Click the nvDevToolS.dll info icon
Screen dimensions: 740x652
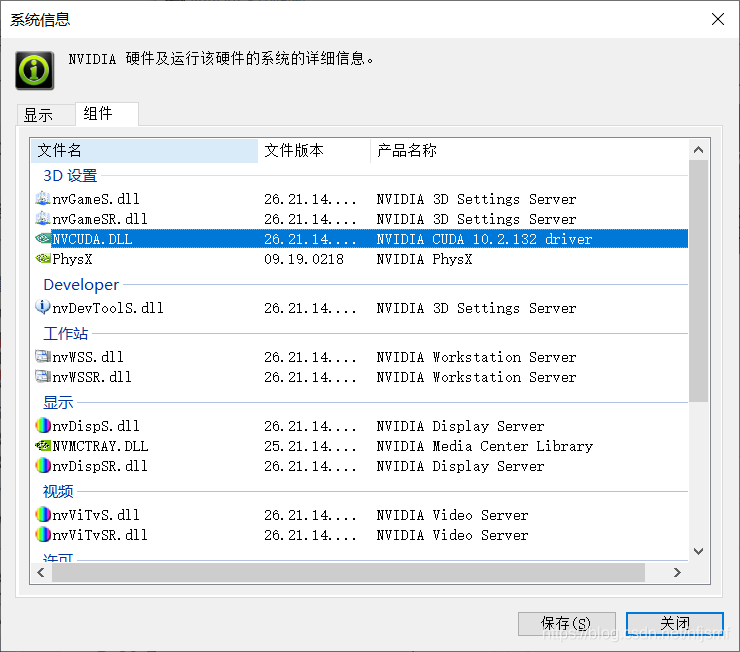[x=43, y=308]
